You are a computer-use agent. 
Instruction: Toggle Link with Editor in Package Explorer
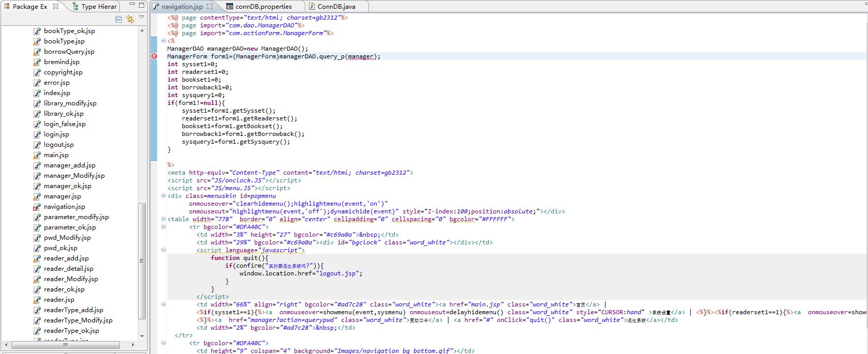tap(130, 19)
